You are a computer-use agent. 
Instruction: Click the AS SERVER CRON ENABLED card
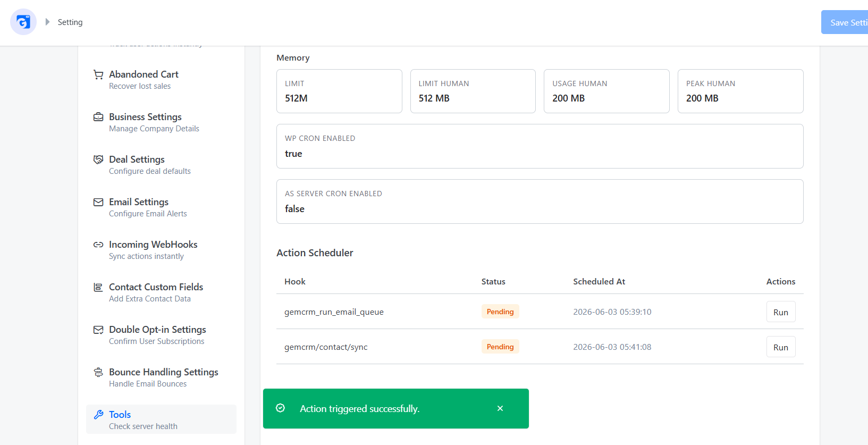click(540, 201)
